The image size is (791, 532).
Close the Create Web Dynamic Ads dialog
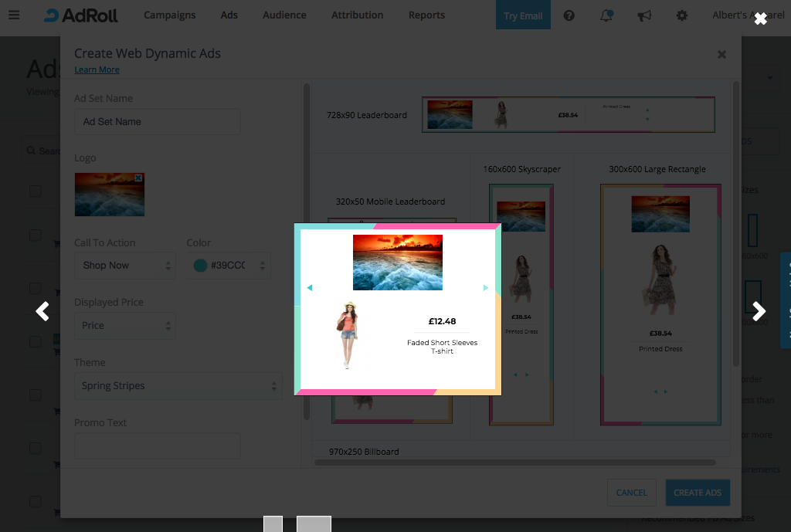[722, 55]
